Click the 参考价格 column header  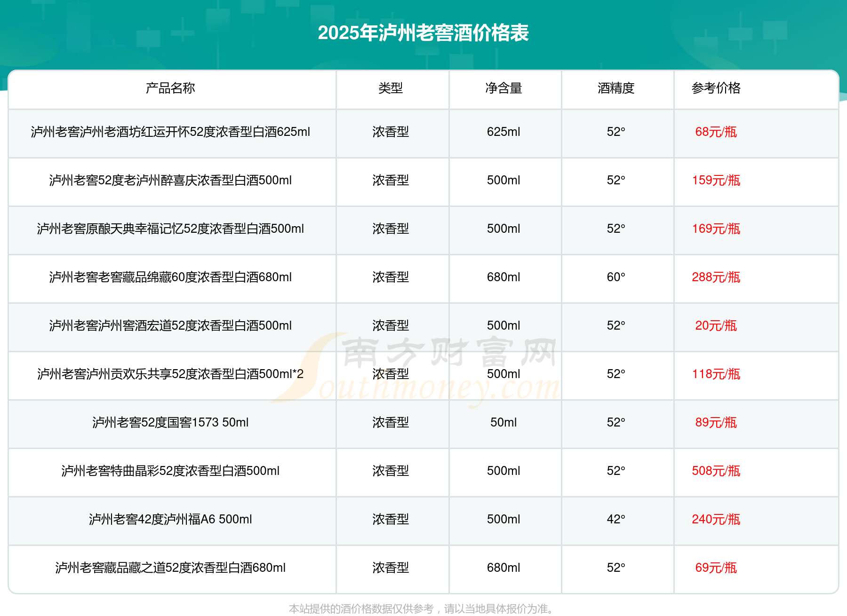tap(716, 88)
